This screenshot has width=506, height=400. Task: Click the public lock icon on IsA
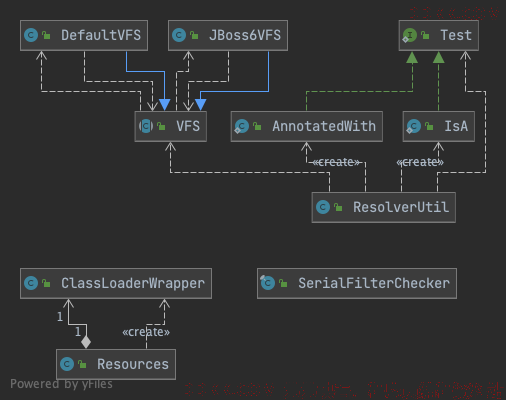429,126
